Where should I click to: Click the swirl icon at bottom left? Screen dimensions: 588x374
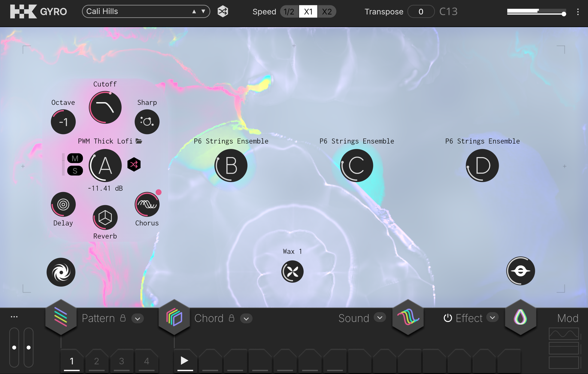coord(61,272)
